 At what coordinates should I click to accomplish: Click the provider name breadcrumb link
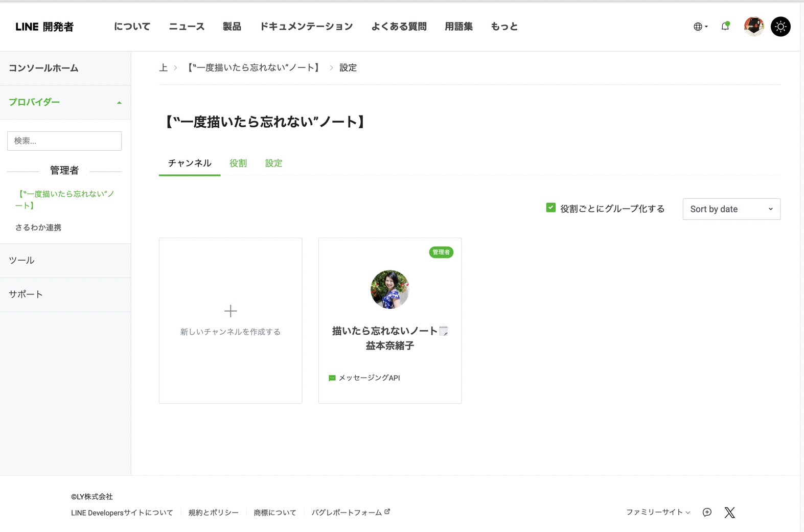tap(254, 67)
